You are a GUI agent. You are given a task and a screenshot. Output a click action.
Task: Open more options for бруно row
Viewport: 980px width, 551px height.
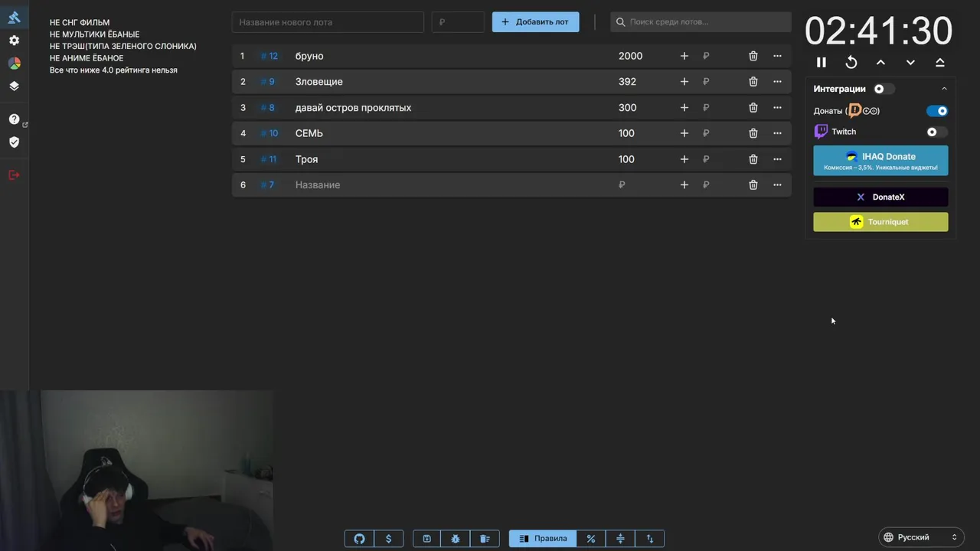(x=777, y=56)
